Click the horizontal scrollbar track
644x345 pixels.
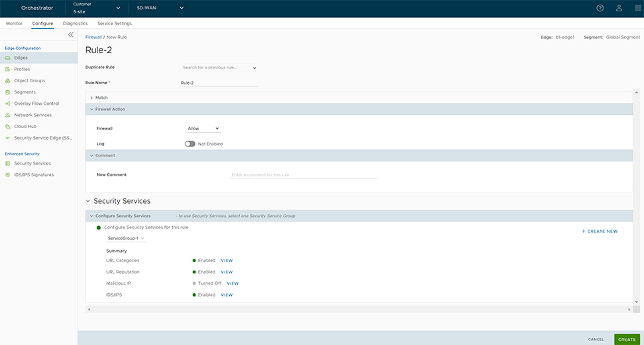[358, 309]
